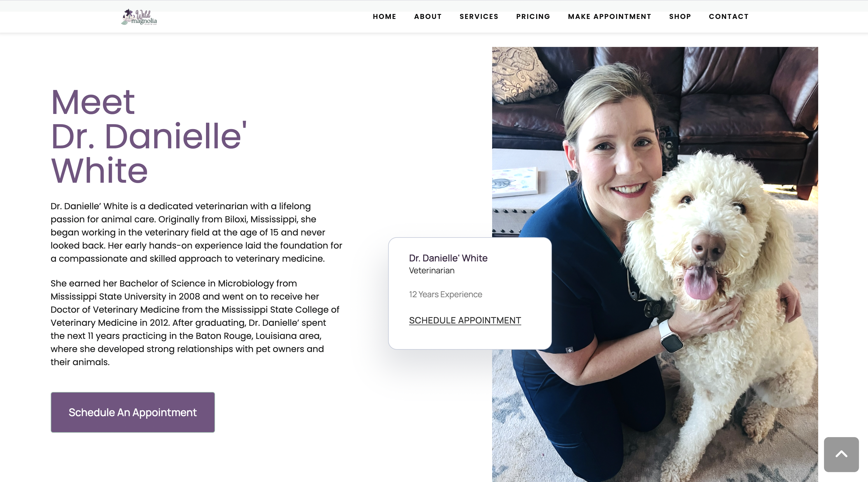Click the purple Schedule An Appointment button
The image size is (868, 482).
coord(133,412)
